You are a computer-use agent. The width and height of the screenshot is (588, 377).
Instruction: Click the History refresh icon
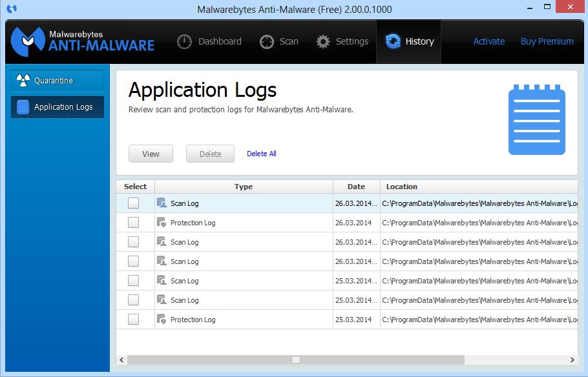point(393,41)
